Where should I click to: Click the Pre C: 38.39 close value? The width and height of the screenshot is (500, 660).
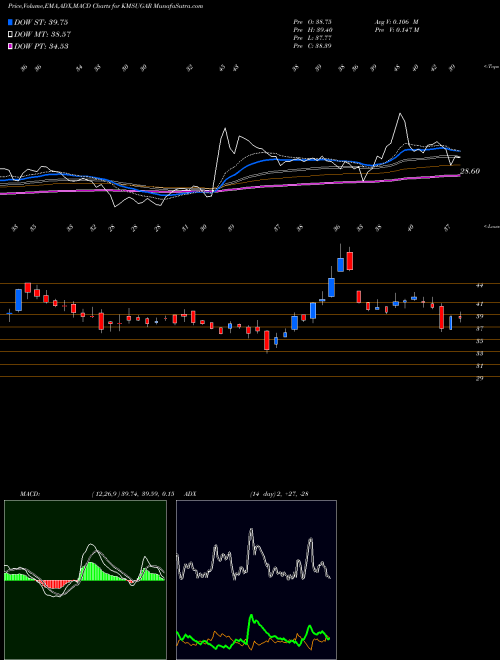coord(312,46)
